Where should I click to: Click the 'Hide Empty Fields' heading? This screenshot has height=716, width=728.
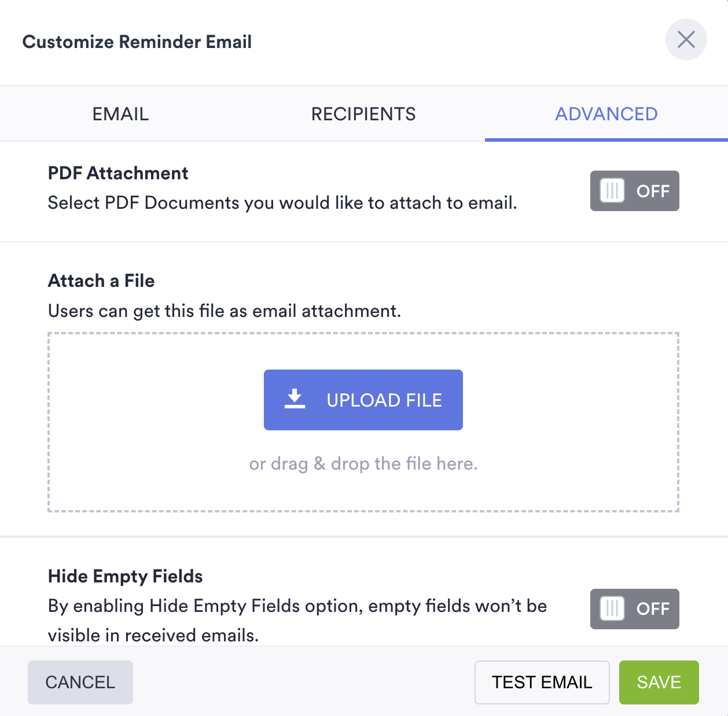point(125,576)
